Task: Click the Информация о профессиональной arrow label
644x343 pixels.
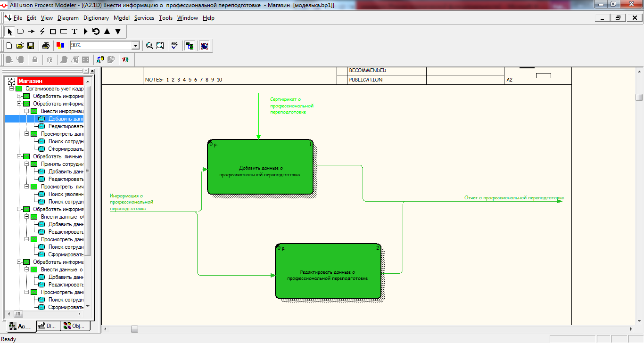Action: tap(132, 202)
